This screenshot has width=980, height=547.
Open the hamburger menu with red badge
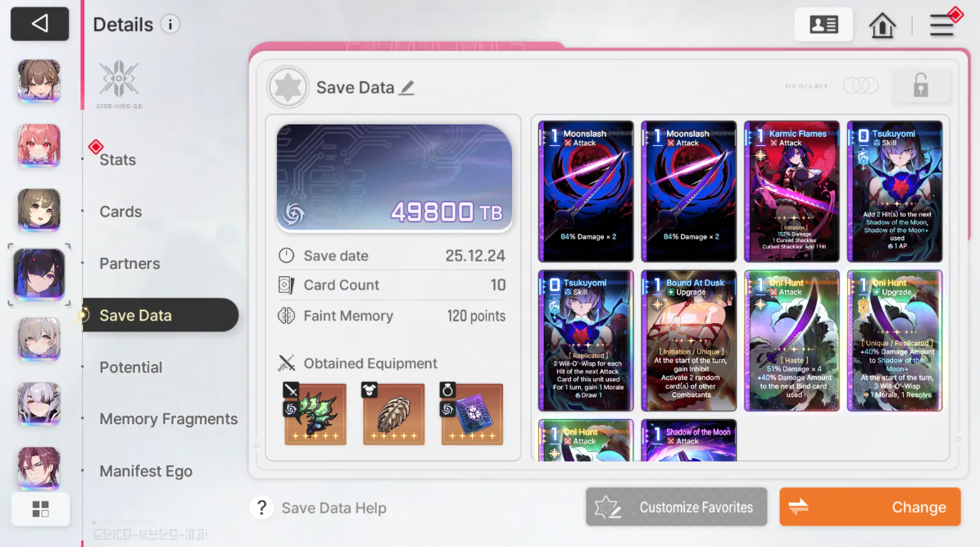tap(941, 25)
